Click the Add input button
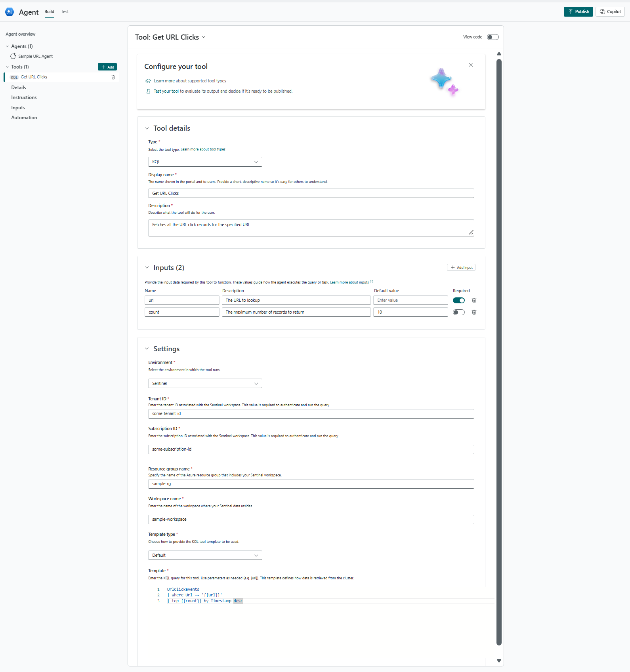The width and height of the screenshot is (630, 672). (x=461, y=268)
